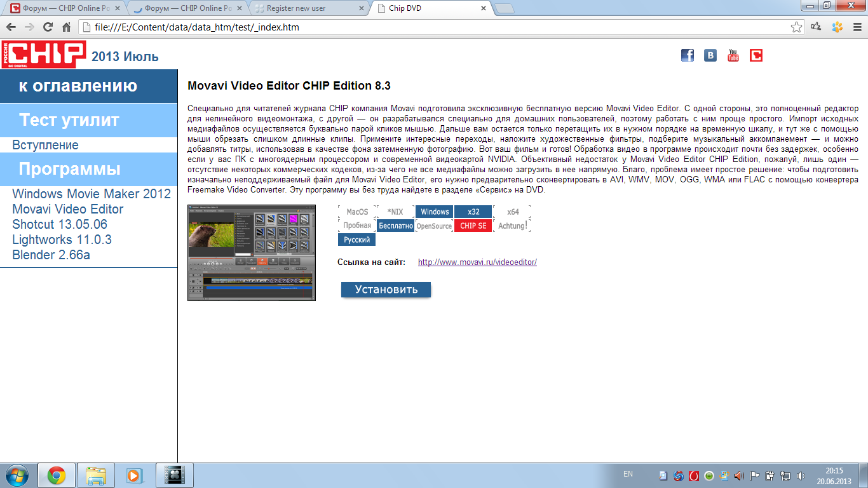The width and height of the screenshot is (868, 488).
Task: Open the «Программы» sidebar header
Action: pyautogui.click(x=89, y=170)
